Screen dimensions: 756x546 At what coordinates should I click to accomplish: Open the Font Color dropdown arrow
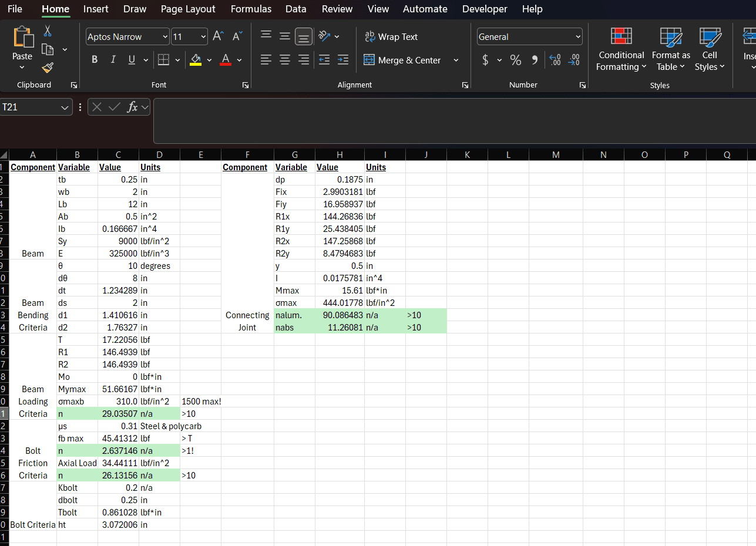[239, 60]
